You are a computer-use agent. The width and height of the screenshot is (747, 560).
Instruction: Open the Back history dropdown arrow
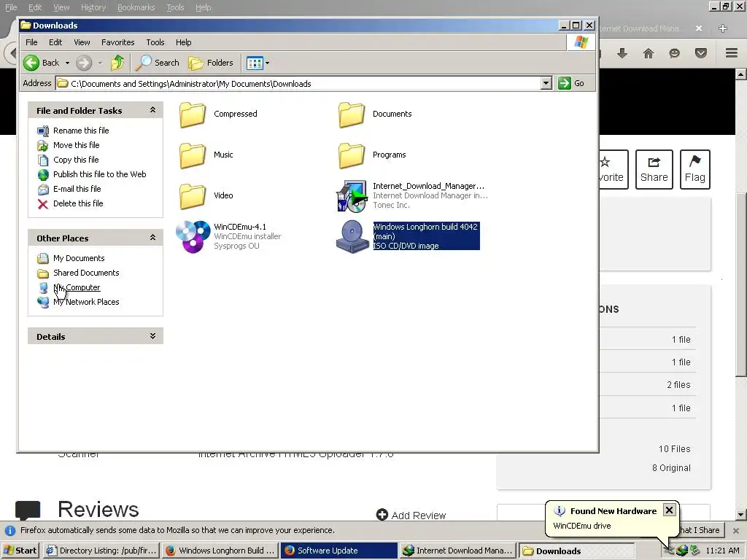(67, 63)
